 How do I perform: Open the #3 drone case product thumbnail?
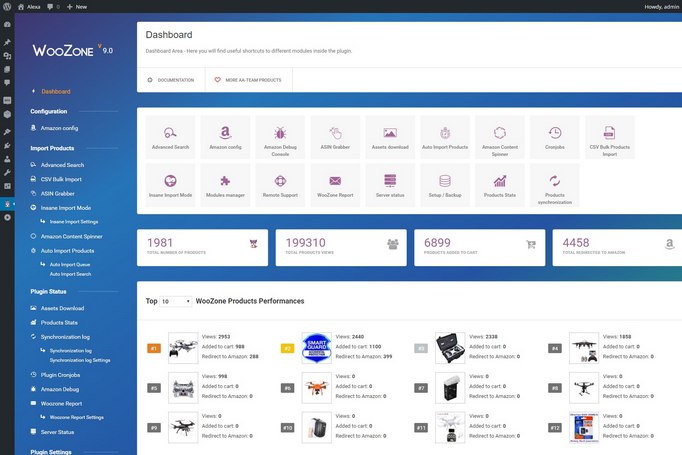pyautogui.click(x=450, y=348)
